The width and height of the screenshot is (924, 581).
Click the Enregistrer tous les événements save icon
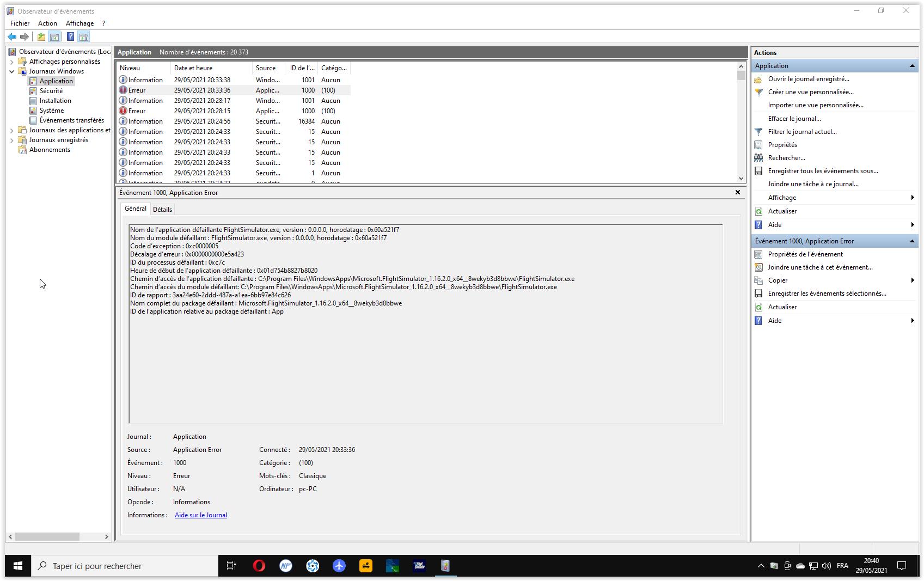pos(758,171)
